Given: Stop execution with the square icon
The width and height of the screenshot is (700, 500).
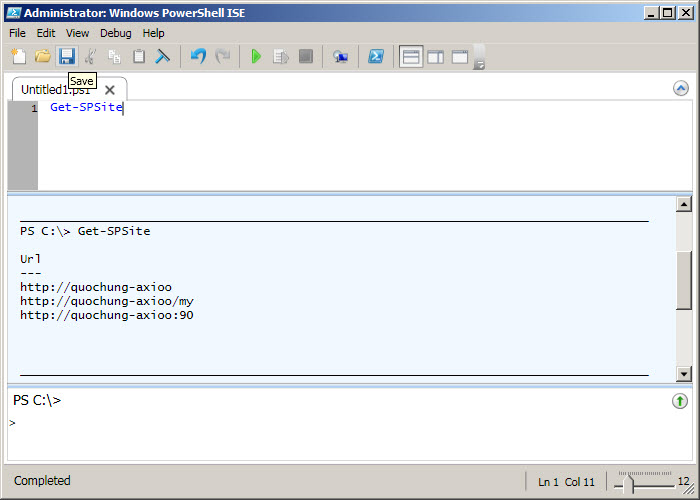Looking at the screenshot, I should point(306,56).
